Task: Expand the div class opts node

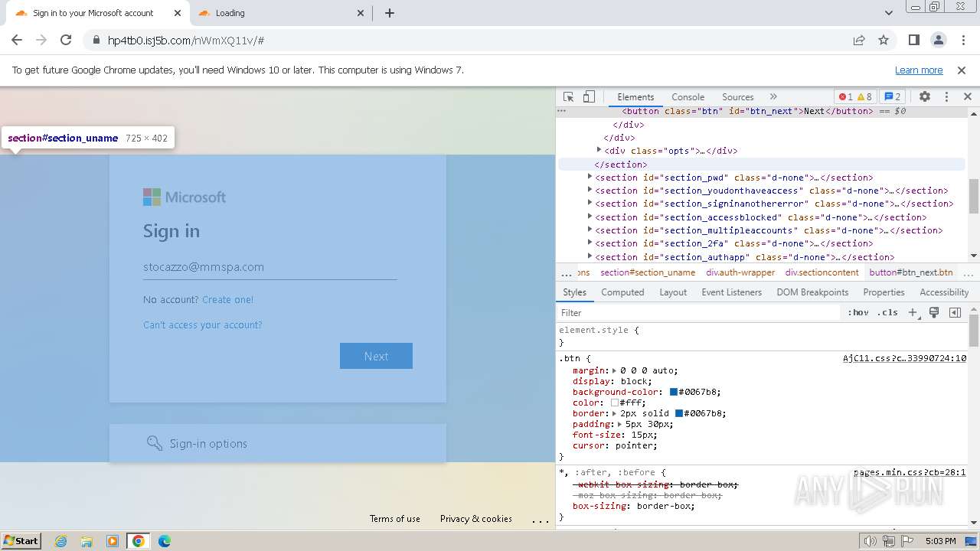Action: 599,150
